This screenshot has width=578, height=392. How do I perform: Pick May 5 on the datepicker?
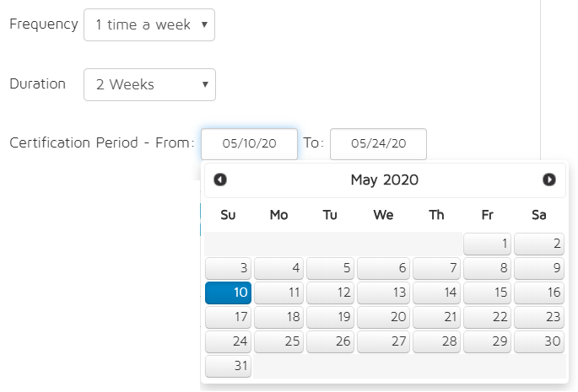330,269
